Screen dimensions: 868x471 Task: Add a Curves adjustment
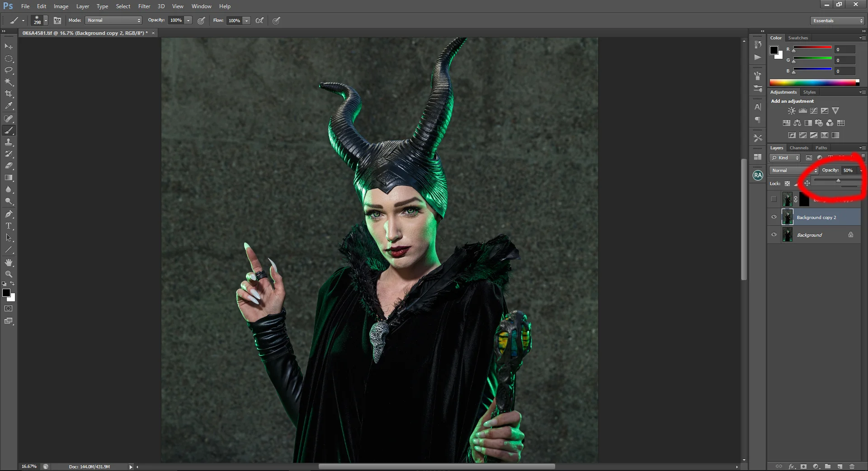(x=814, y=111)
